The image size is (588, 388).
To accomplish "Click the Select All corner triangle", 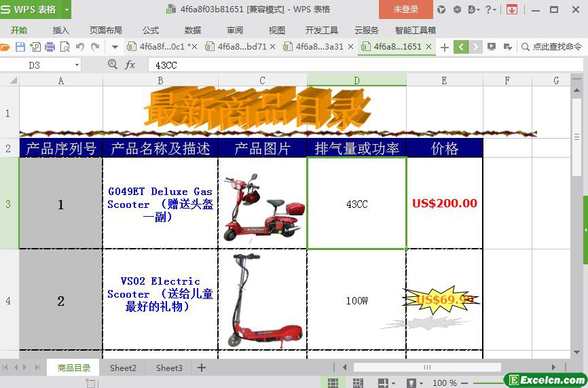I will point(13,80).
